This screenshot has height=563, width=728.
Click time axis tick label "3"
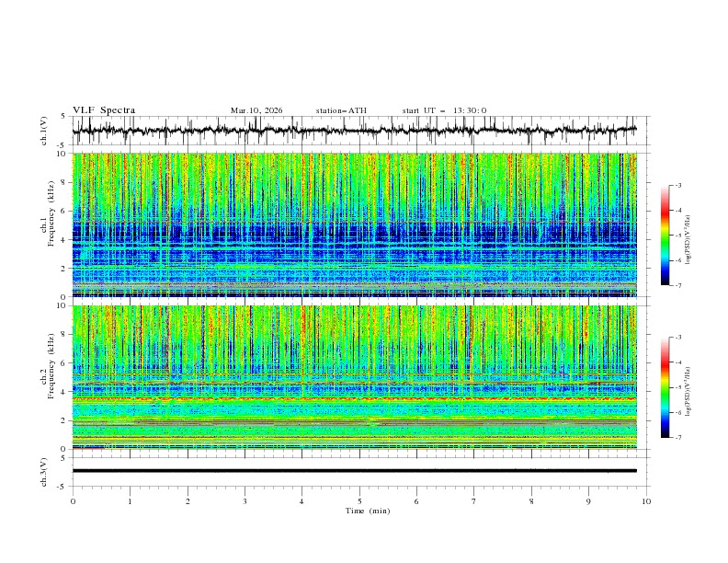245,501
